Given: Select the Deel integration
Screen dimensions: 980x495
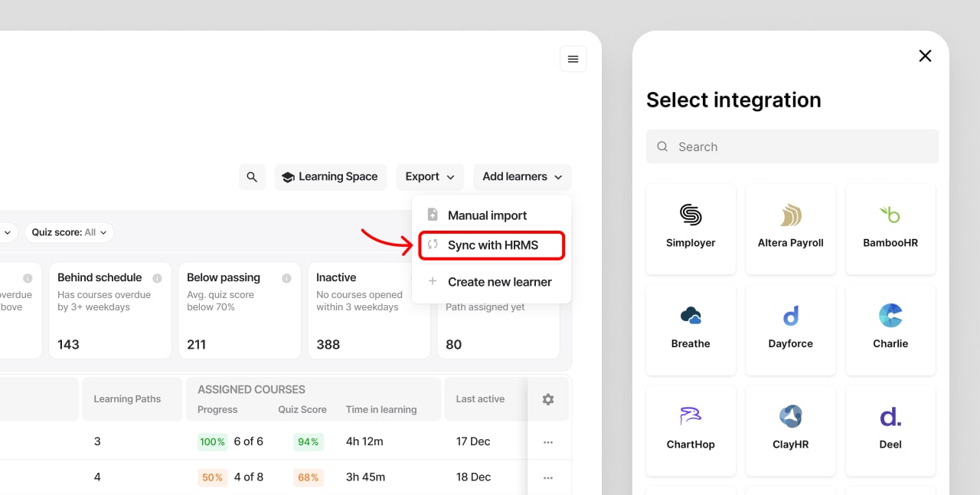Looking at the screenshot, I should pyautogui.click(x=890, y=431).
